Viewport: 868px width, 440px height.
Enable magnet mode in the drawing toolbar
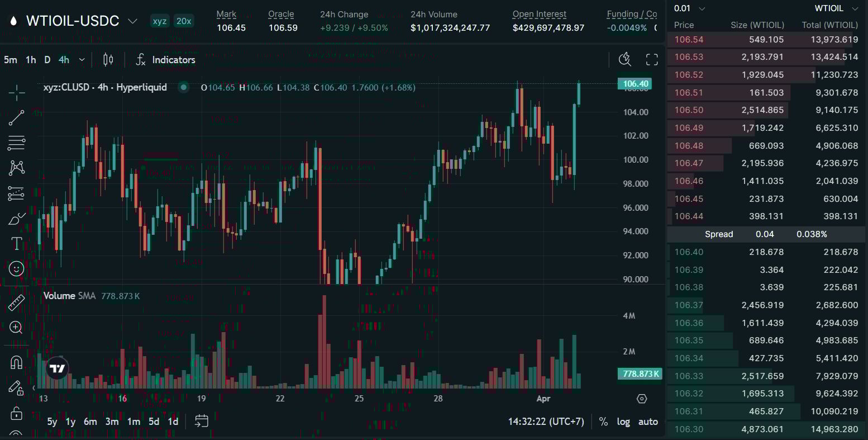(16, 363)
